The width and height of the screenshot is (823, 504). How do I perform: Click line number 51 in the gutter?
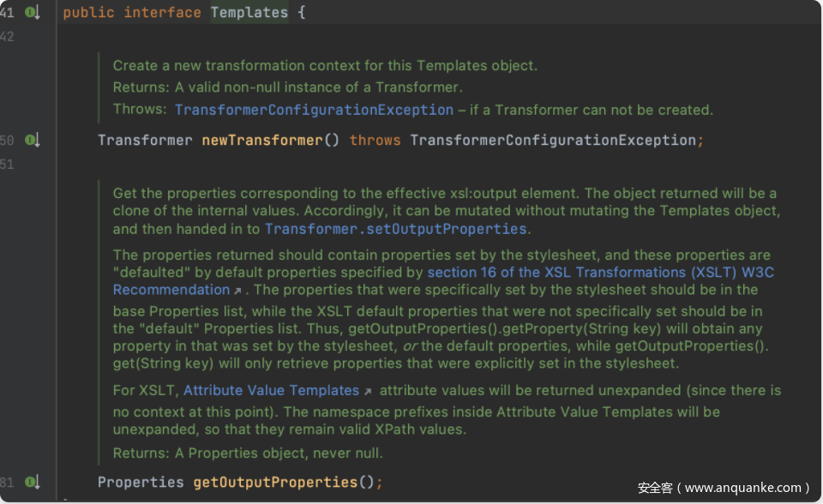[7, 164]
